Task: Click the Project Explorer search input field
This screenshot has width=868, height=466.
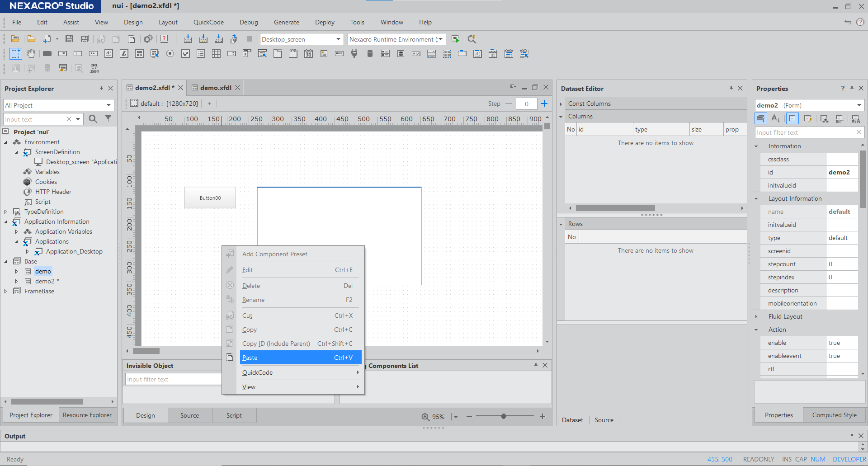Action: coord(34,119)
